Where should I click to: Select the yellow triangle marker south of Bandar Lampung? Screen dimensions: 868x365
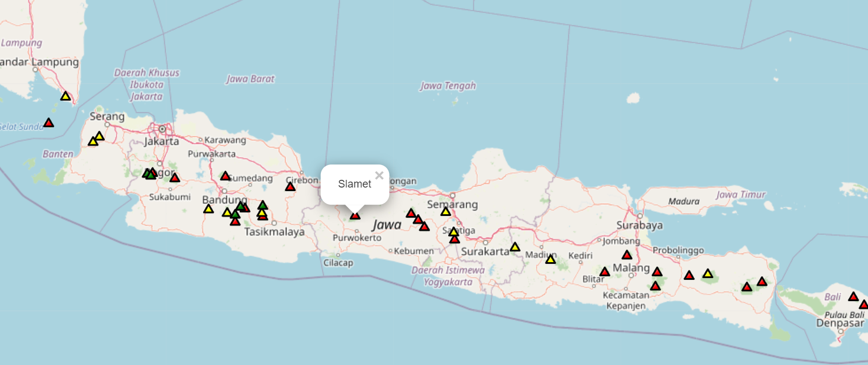tap(66, 96)
